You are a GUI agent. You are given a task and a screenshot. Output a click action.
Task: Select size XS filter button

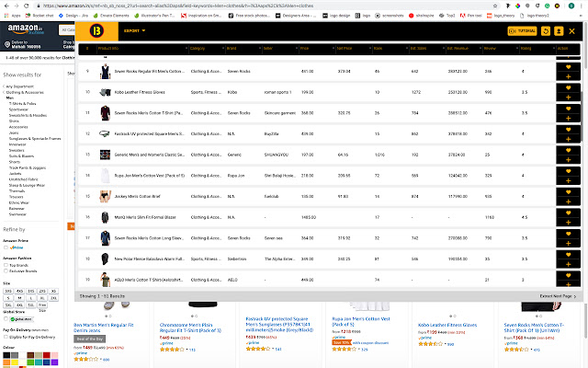53,291
